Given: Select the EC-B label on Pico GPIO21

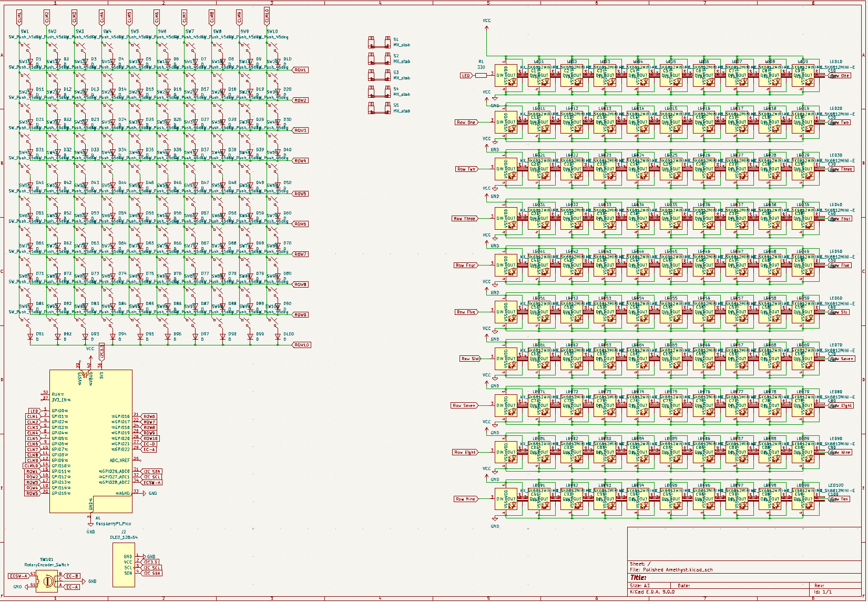Looking at the screenshot, I should tap(149, 444).
